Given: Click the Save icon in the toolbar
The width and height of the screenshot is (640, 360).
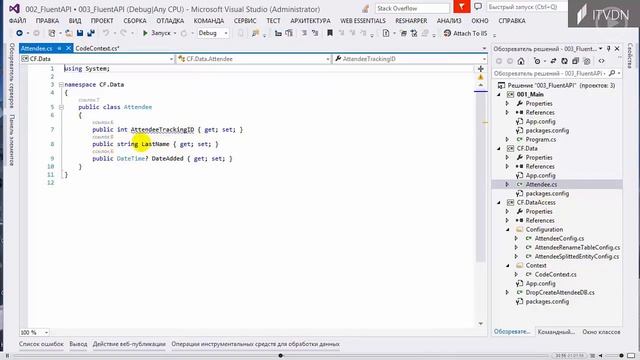Looking at the screenshot, I should (80, 33).
